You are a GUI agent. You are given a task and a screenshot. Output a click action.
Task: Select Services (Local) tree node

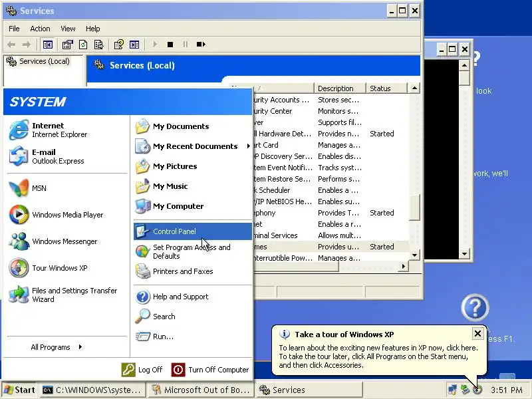38,61
